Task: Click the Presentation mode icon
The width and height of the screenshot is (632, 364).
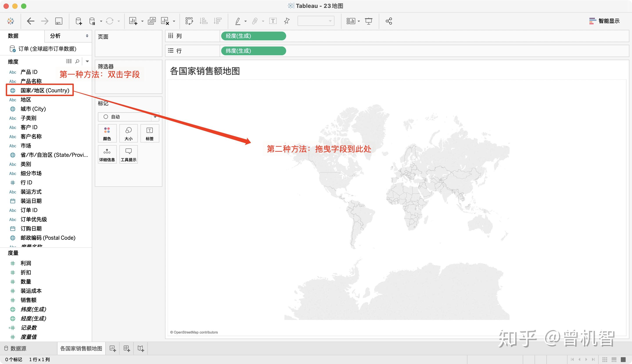Action: (368, 21)
